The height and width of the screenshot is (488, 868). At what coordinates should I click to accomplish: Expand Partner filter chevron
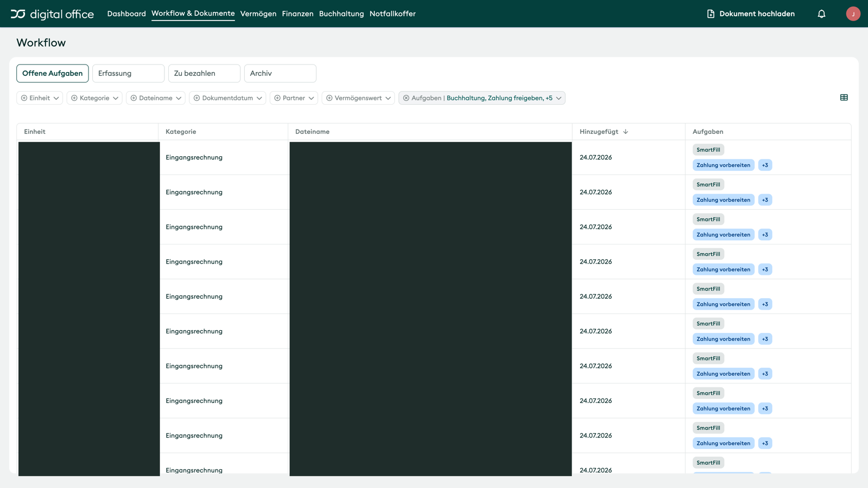[x=311, y=98]
